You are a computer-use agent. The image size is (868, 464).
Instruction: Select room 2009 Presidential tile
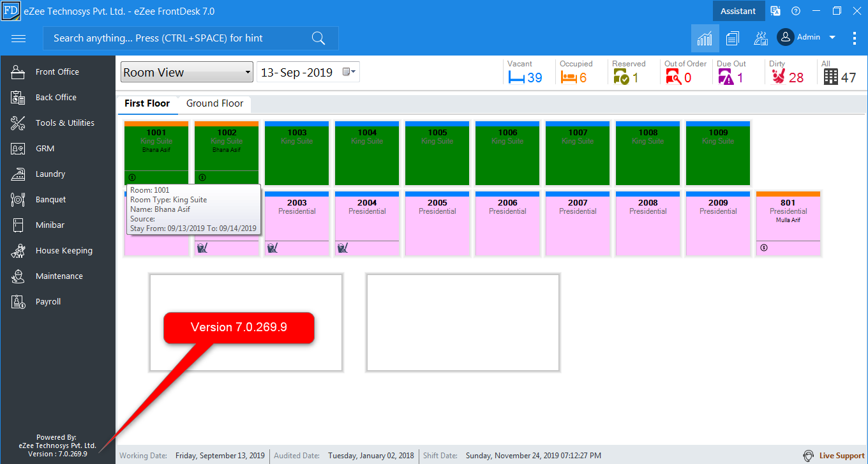coord(718,223)
